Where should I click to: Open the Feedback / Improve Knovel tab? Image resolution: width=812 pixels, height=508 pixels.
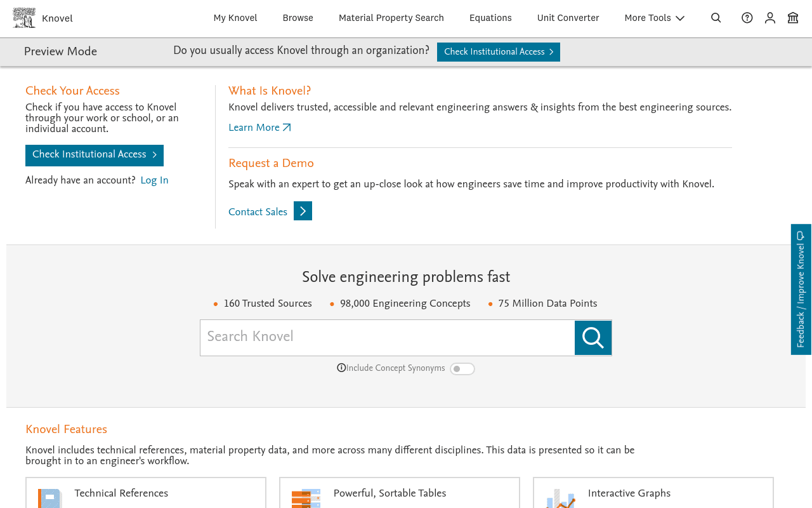[801, 290]
